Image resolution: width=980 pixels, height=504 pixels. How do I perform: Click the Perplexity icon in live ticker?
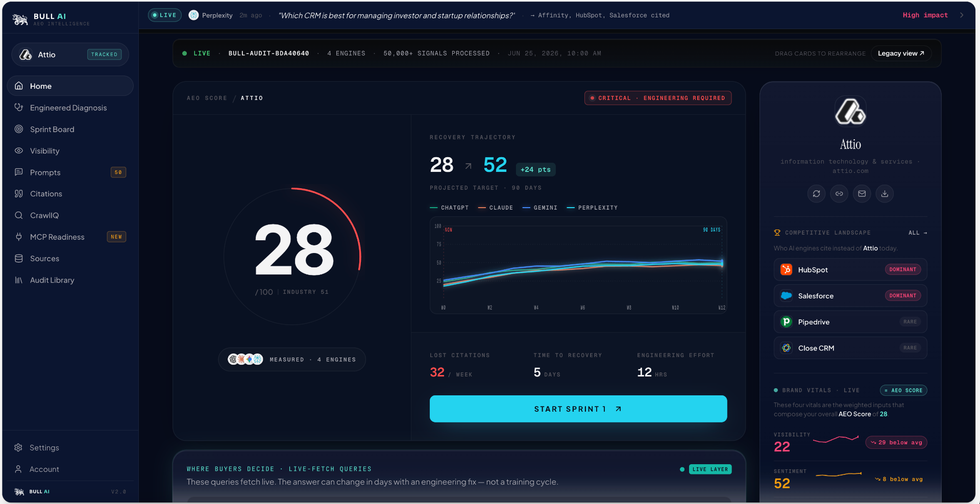(193, 15)
